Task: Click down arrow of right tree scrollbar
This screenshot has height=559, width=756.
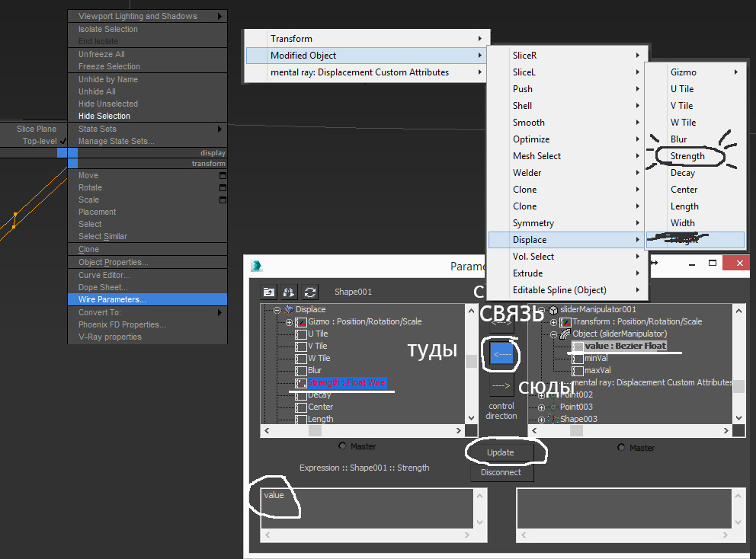Action: pos(738,418)
